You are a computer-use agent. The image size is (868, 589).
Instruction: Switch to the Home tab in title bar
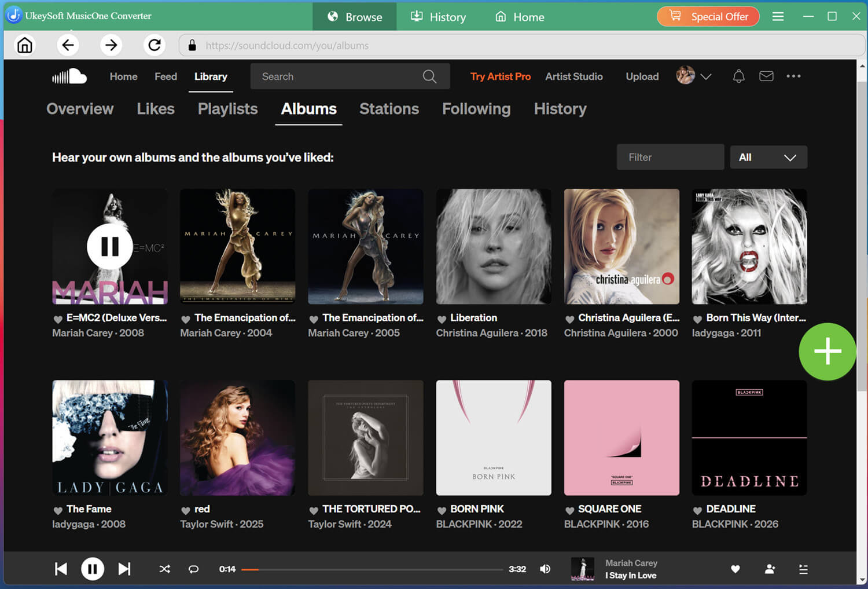[520, 16]
